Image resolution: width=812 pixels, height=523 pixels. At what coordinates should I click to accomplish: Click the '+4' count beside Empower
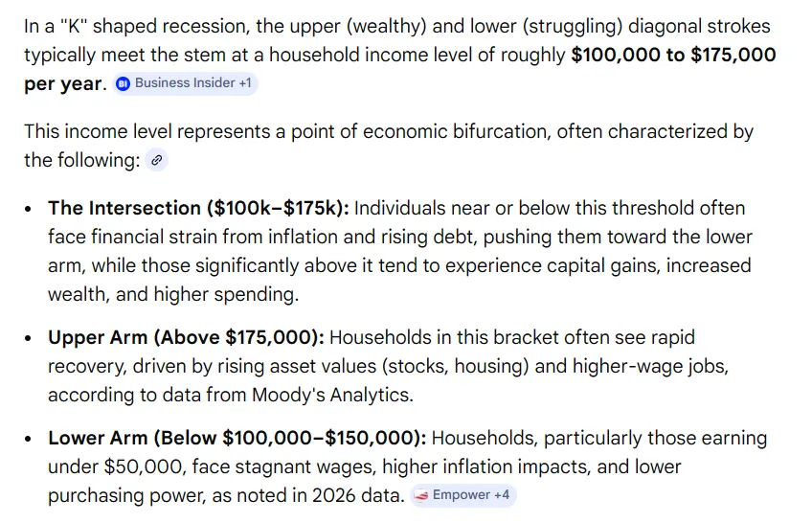coord(503,496)
